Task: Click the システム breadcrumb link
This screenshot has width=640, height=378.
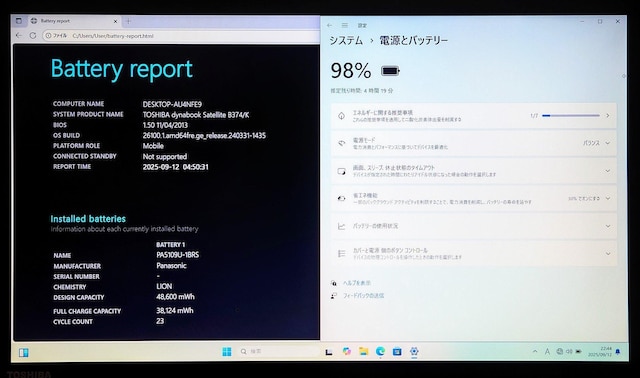Action: [346, 40]
